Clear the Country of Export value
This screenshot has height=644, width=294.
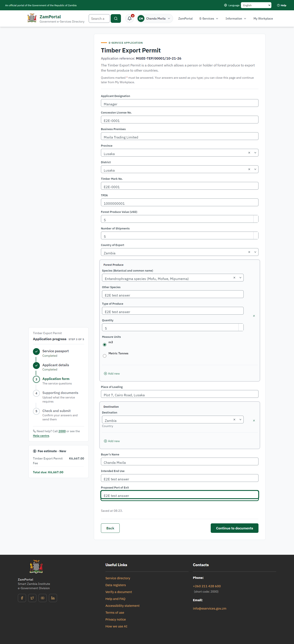tap(249, 252)
